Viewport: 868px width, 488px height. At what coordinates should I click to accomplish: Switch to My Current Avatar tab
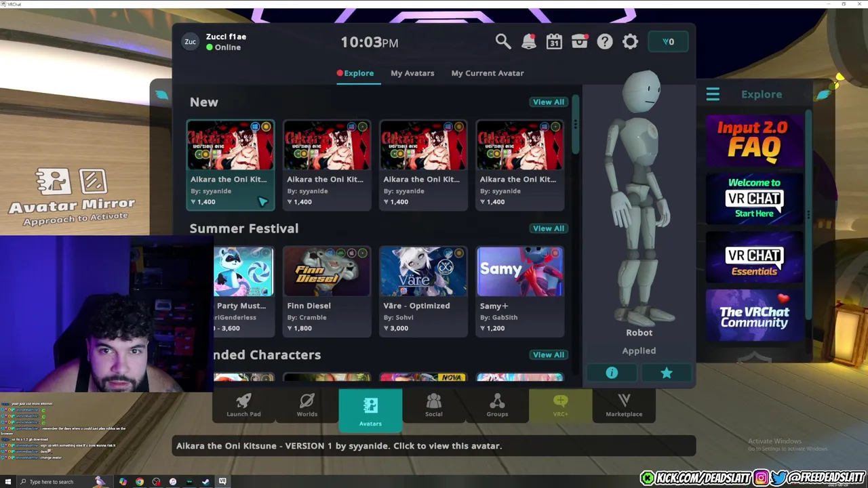click(x=488, y=73)
